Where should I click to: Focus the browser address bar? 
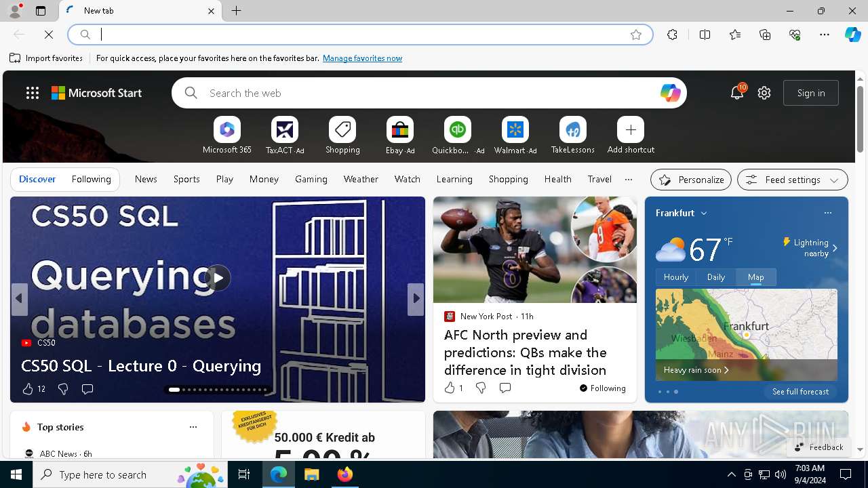(x=359, y=35)
